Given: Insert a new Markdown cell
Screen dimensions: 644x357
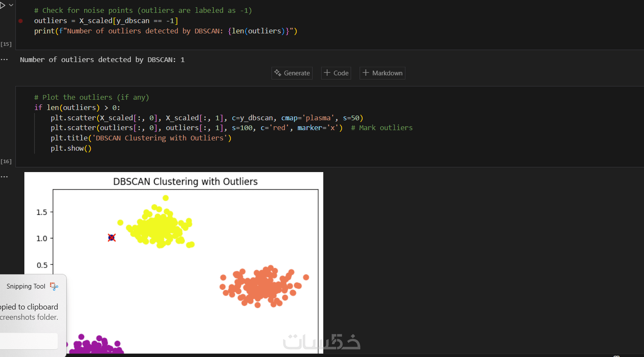Looking at the screenshot, I should click(382, 73).
